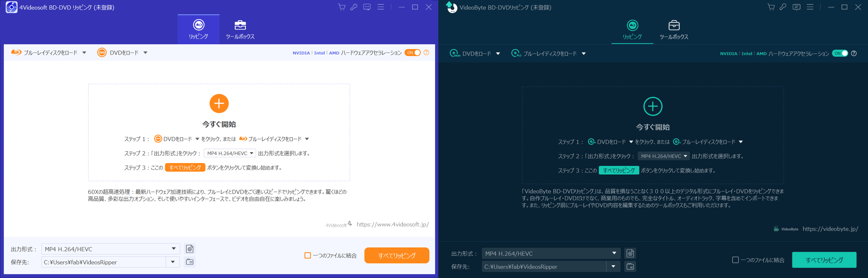The width and height of the screenshot is (868, 278).
Task: Toggle hardware acceleration ON switch in VideoByte
Action: (x=840, y=53)
